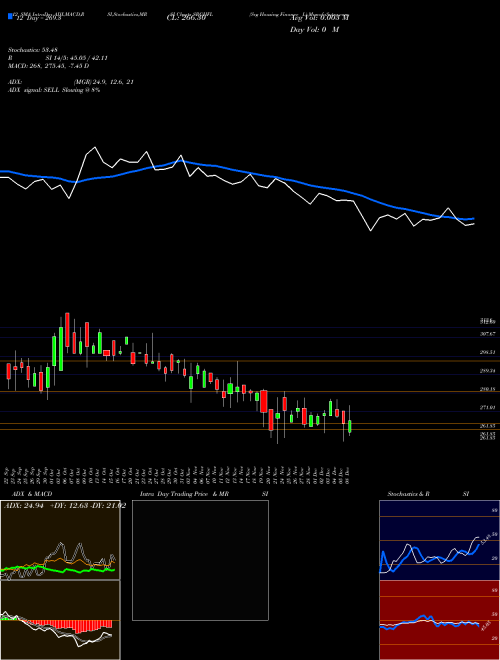Screen dimensions: 500x660
Task: Click the last green candlestick on the chart
Action: coord(349,426)
